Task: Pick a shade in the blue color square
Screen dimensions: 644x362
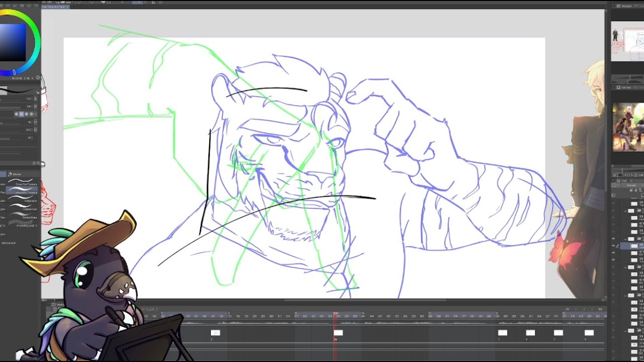Action: click(x=13, y=43)
